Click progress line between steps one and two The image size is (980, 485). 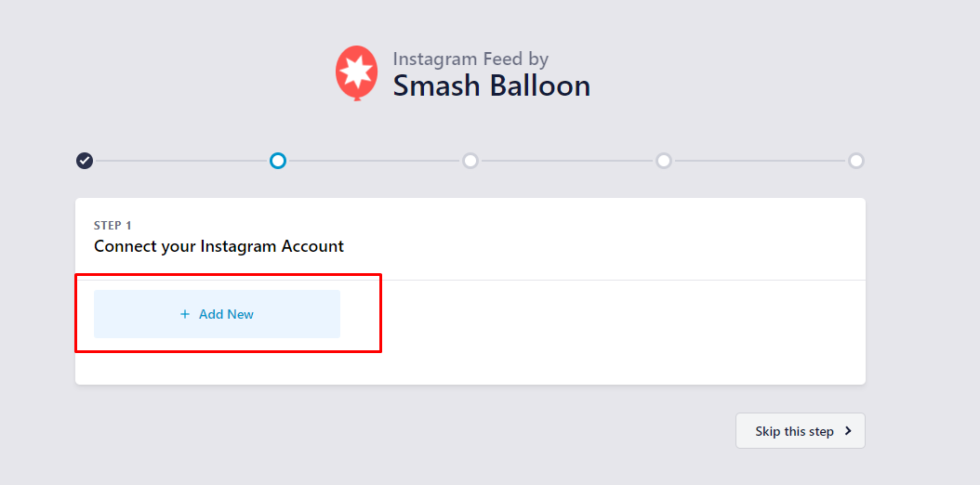[181, 161]
